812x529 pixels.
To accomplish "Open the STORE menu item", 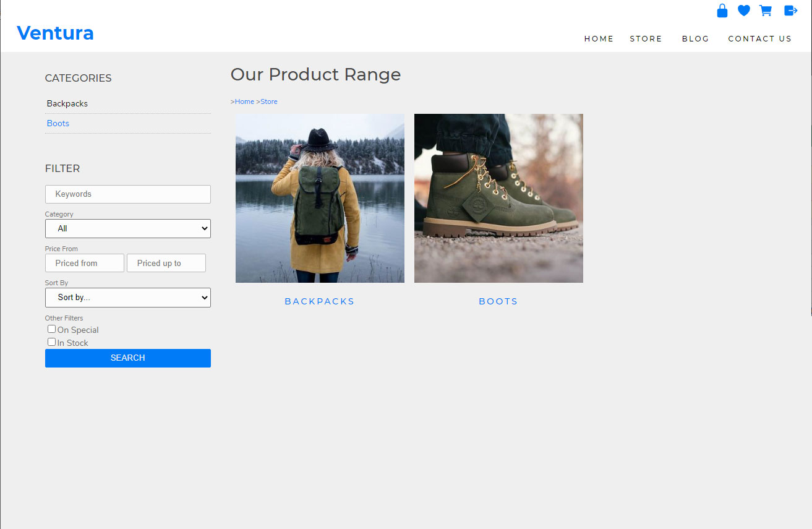I will [x=646, y=38].
